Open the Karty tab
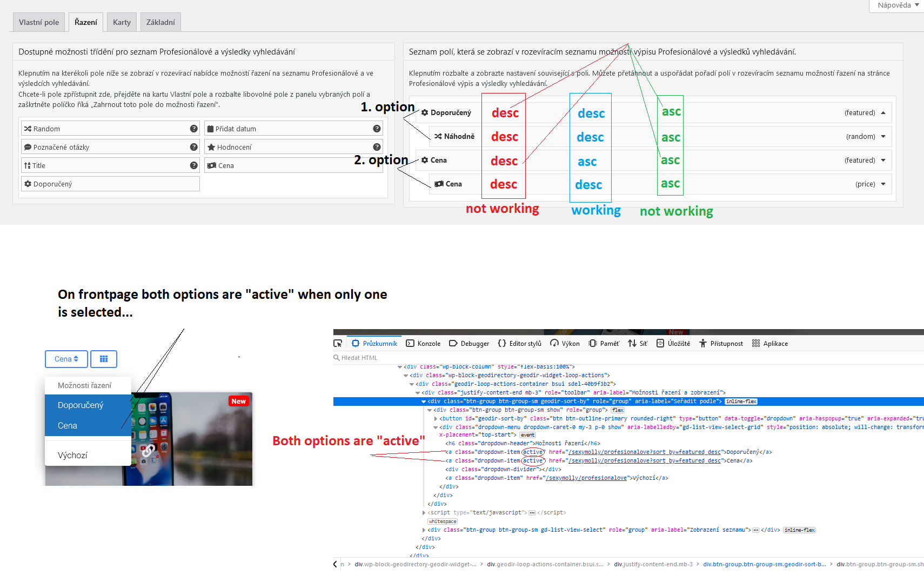 (122, 22)
